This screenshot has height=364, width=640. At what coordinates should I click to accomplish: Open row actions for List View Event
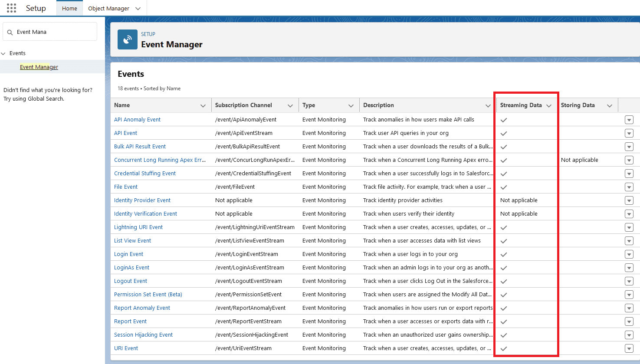(629, 241)
